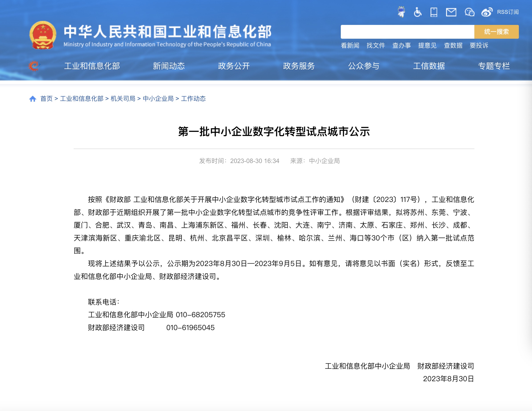This screenshot has width=532, height=411.
Task: Click the English ministry name subtitle
Action: 167,44
